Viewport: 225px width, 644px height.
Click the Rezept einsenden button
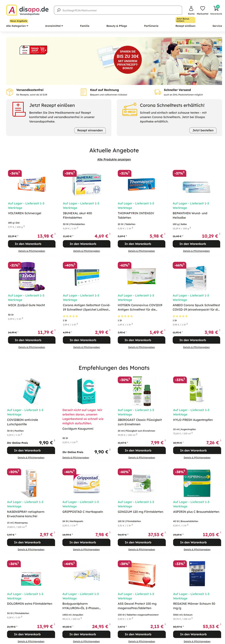(90, 130)
